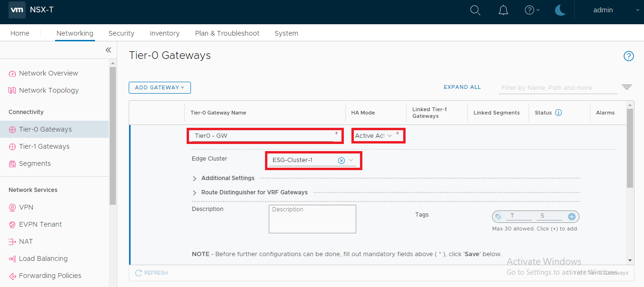Click the Linked Segments column header
The width and height of the screenshot is (644, 287).
pyautogui.click(x=496, y=113)
